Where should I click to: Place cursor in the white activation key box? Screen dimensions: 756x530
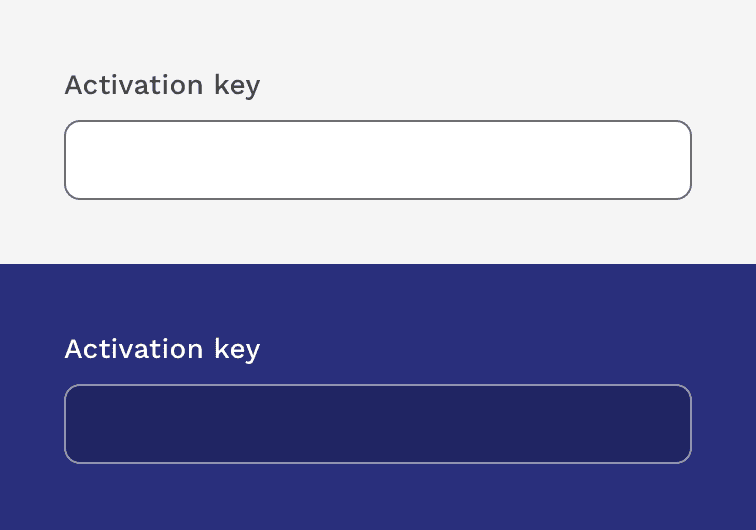click(x=378, y=160)
